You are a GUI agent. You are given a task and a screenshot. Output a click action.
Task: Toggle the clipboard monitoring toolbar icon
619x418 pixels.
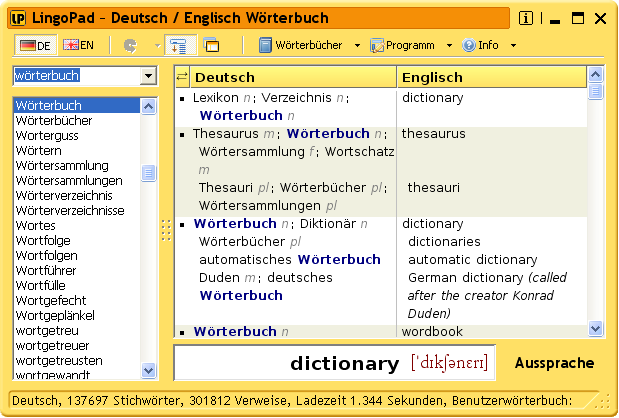click(x=180, y=45)
